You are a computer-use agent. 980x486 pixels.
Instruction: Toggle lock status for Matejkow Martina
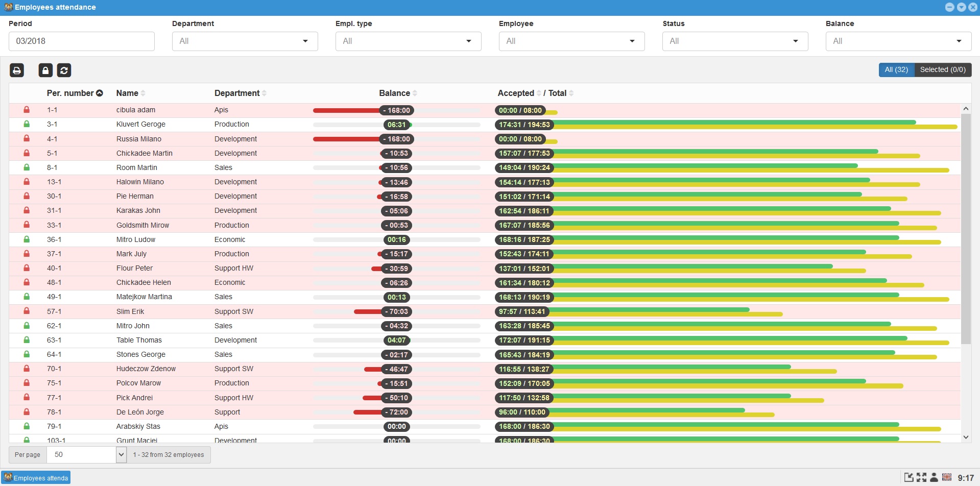pos(27,296)
